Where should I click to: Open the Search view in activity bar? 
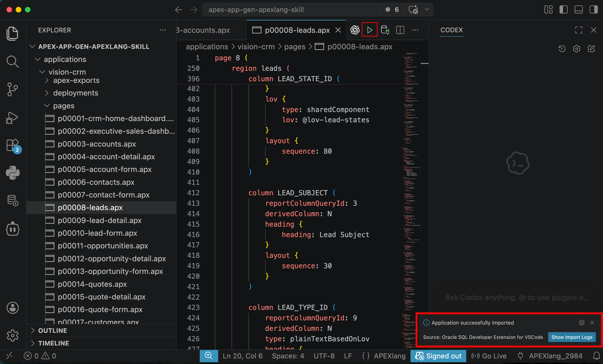click(13, 61)
